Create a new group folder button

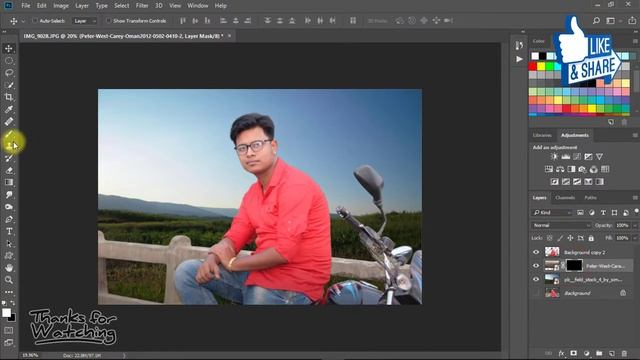point(599,353)
